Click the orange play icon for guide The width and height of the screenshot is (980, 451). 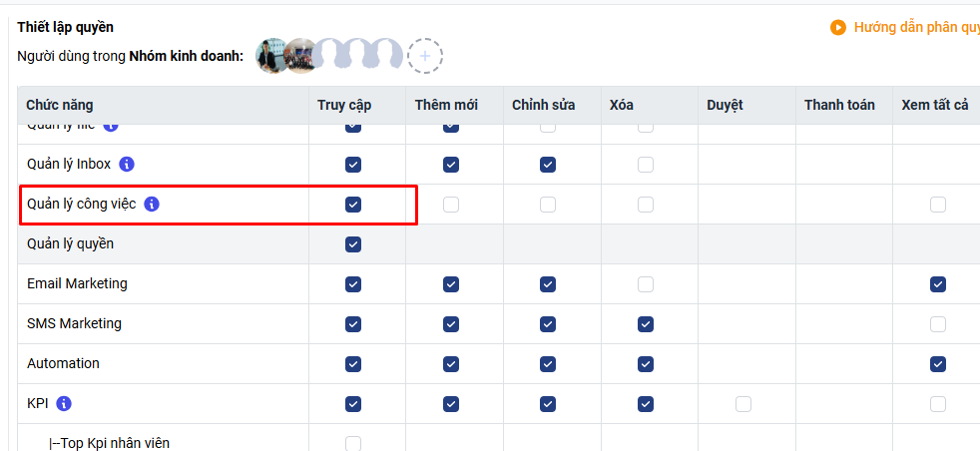click(838, 27)
